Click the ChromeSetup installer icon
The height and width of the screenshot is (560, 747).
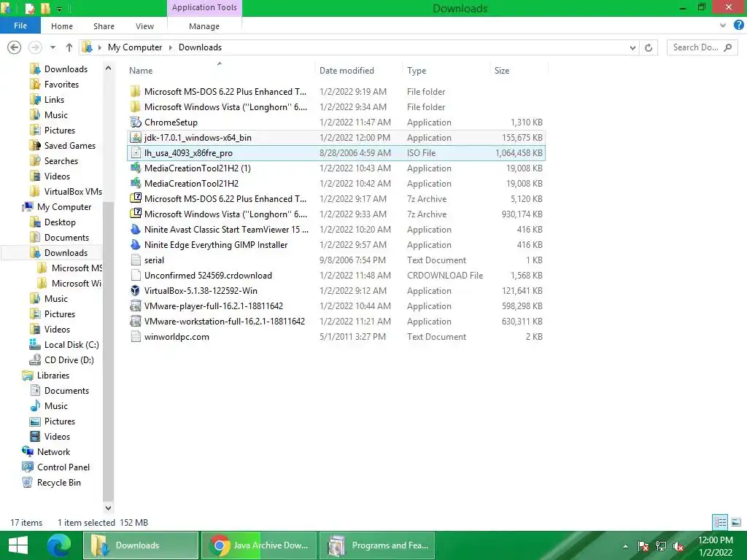point(136,122)
